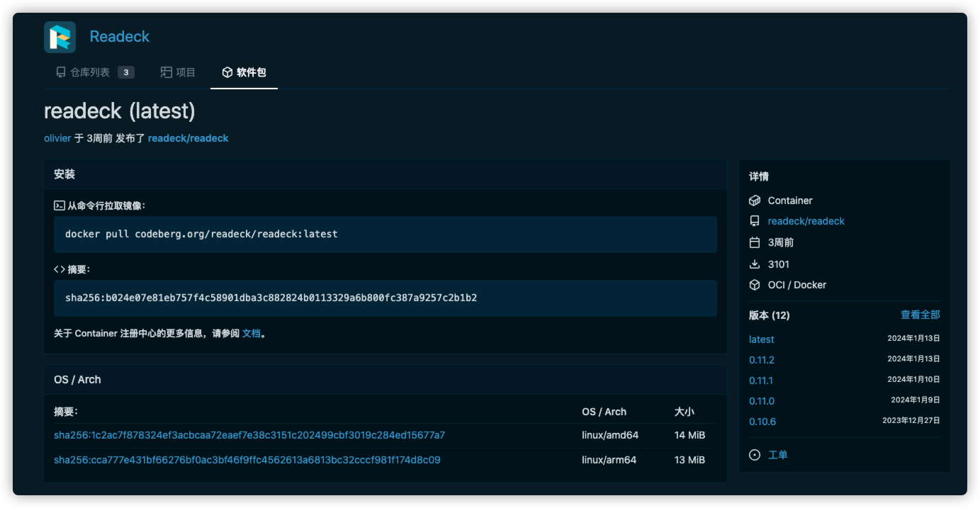Screen dimensions: 980x508
Task: Open the 仓库列表 tab
Action: click(x=95, y=72)
